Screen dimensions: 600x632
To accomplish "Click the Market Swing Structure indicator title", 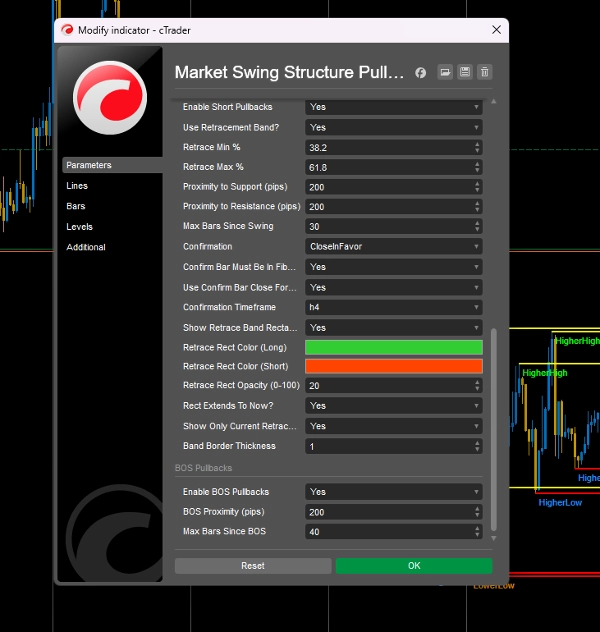I will (x=289, y=73).
